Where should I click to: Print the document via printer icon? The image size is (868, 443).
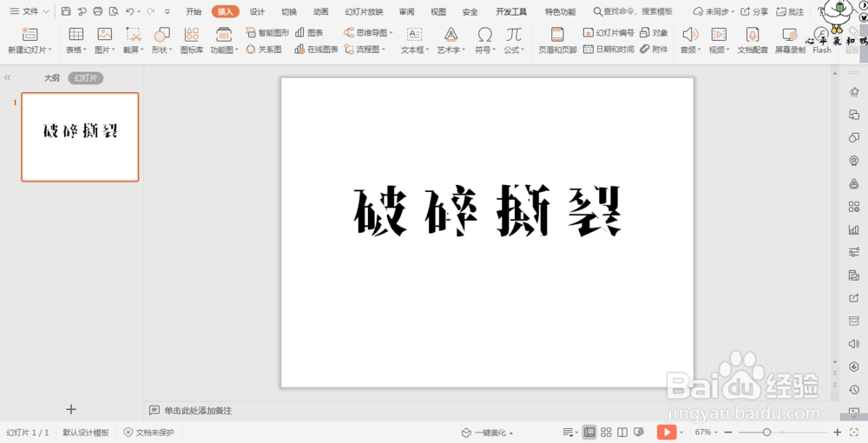tap(98, 11)
